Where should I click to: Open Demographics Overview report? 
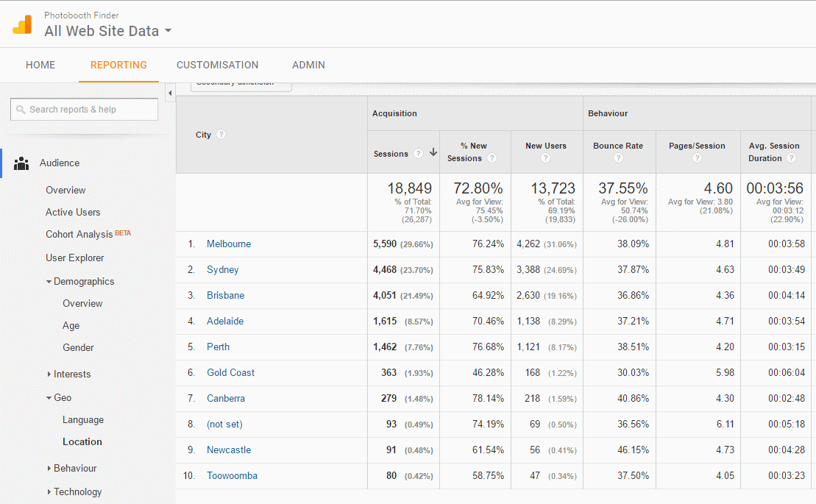[x=82, y=303]
